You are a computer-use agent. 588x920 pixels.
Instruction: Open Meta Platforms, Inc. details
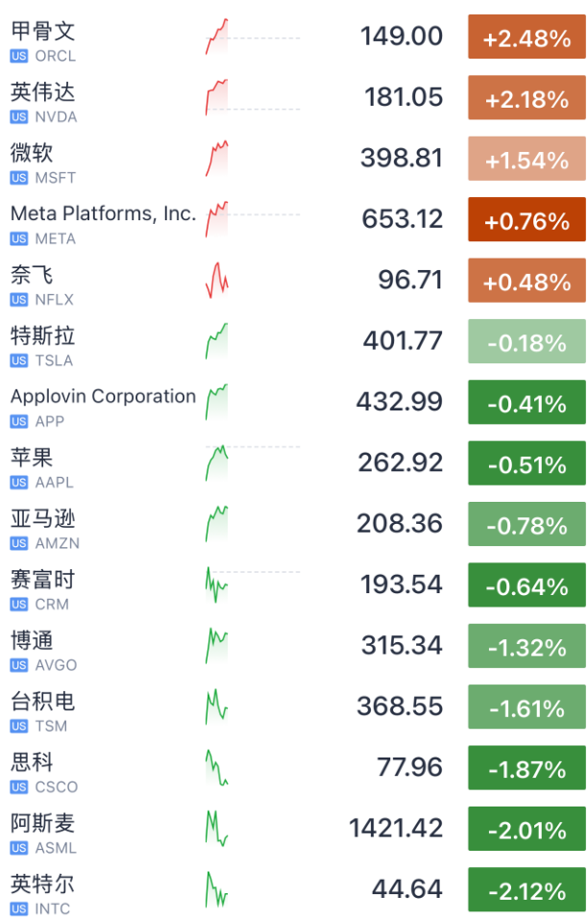tap(102, 212)
